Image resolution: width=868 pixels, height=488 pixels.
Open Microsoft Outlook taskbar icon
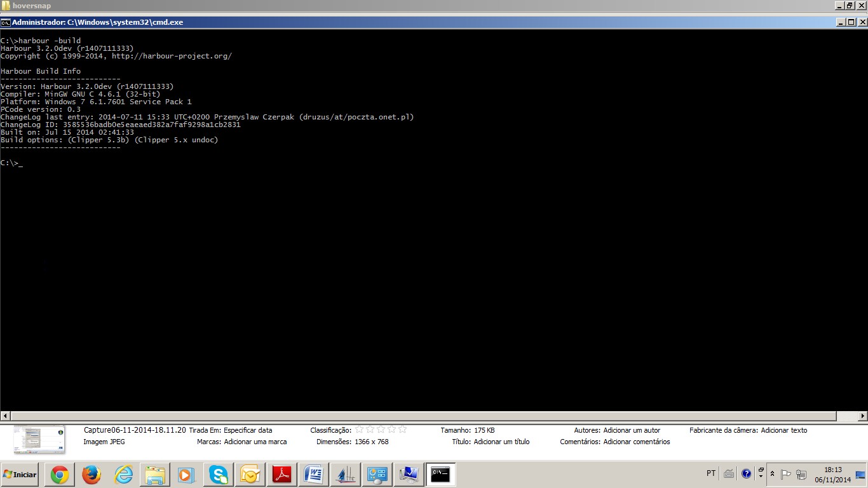point(250,475)
